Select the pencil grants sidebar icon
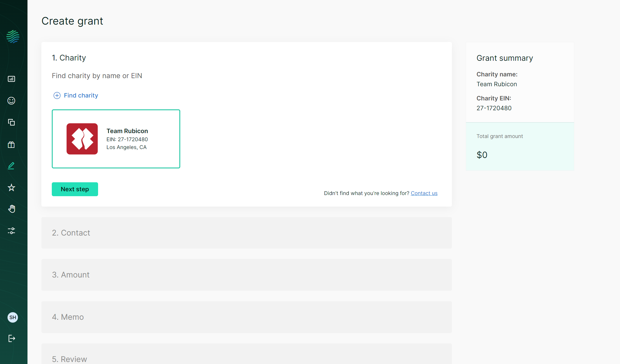The image size is (620, 364). click(x=11, y=166)
